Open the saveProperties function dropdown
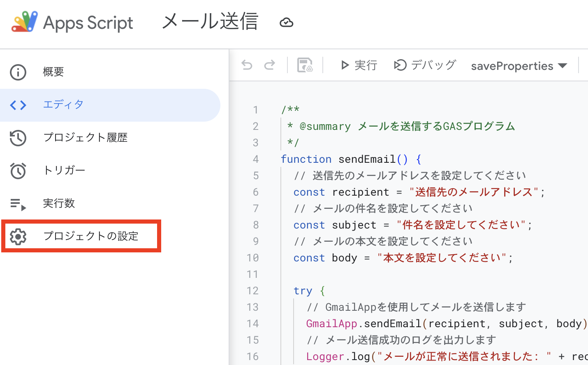 pyautogui.click(x=519, y=66)
